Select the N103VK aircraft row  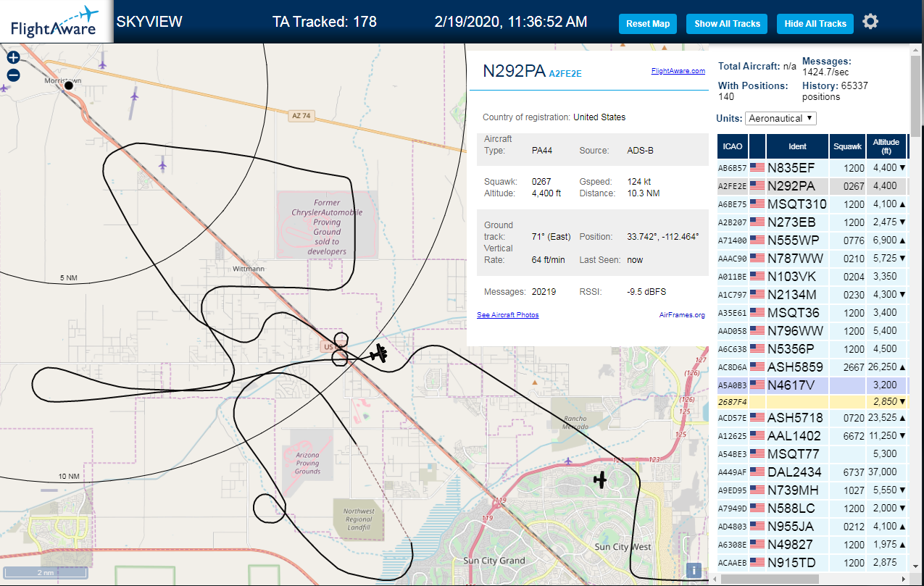coord(812,276)
